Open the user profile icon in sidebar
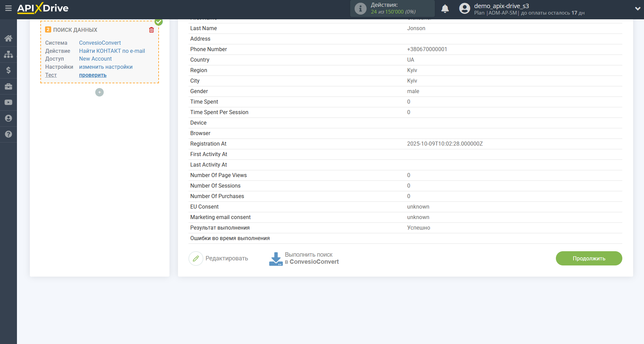Screen dimensions: 644x344 (8, 118)
